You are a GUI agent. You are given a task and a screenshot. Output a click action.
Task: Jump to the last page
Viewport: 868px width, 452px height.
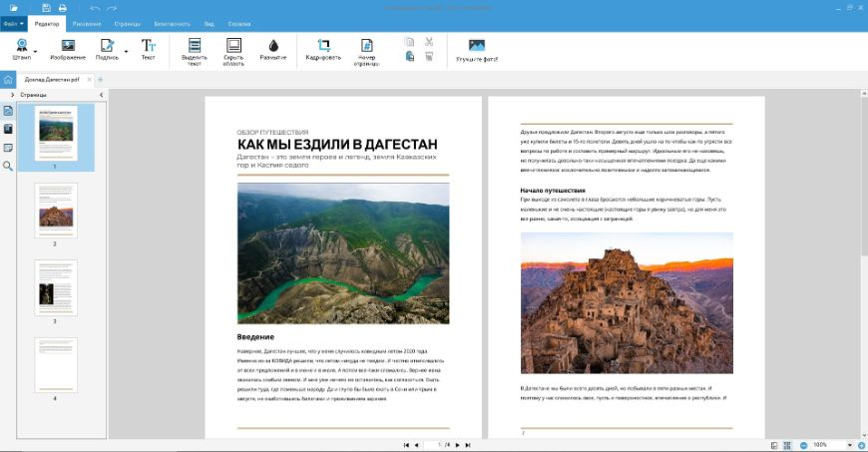click(468, 445)
